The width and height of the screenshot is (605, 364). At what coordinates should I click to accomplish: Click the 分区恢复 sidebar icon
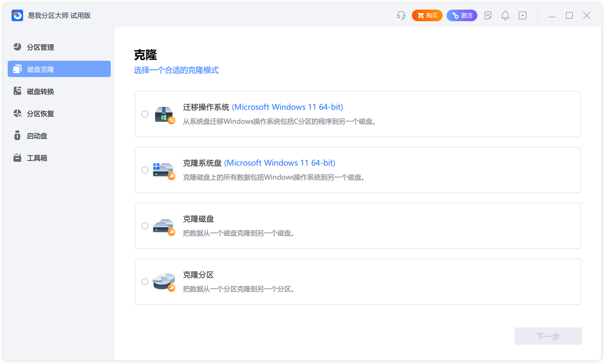pyautogui.click(x=18, y=113)
